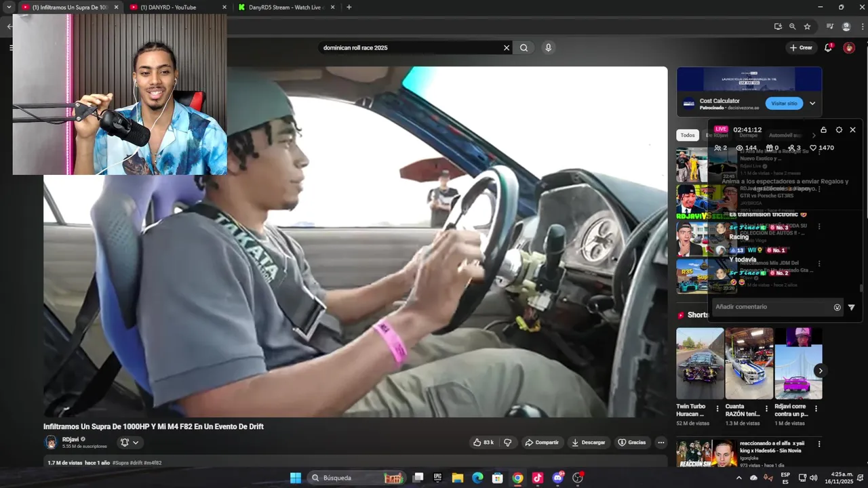This screenshot has height=488, width=868.
Task: Dislike the video
Action: (x=508, y=443)
